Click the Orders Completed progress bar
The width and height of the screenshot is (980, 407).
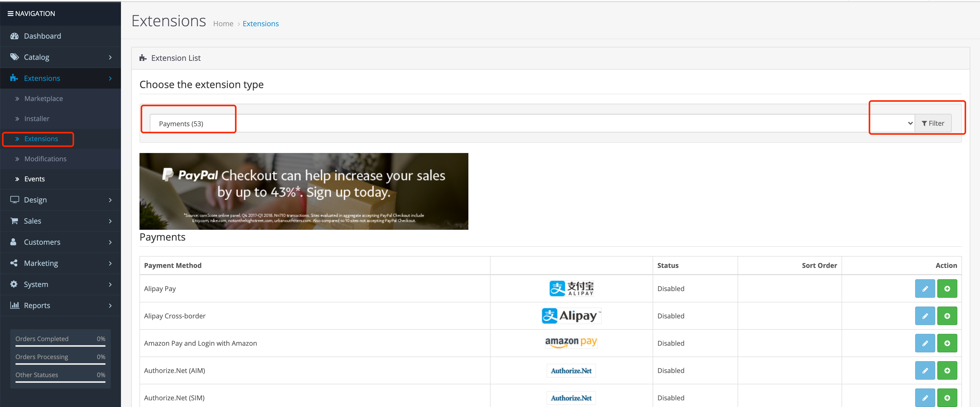click(x=60, y=346)
